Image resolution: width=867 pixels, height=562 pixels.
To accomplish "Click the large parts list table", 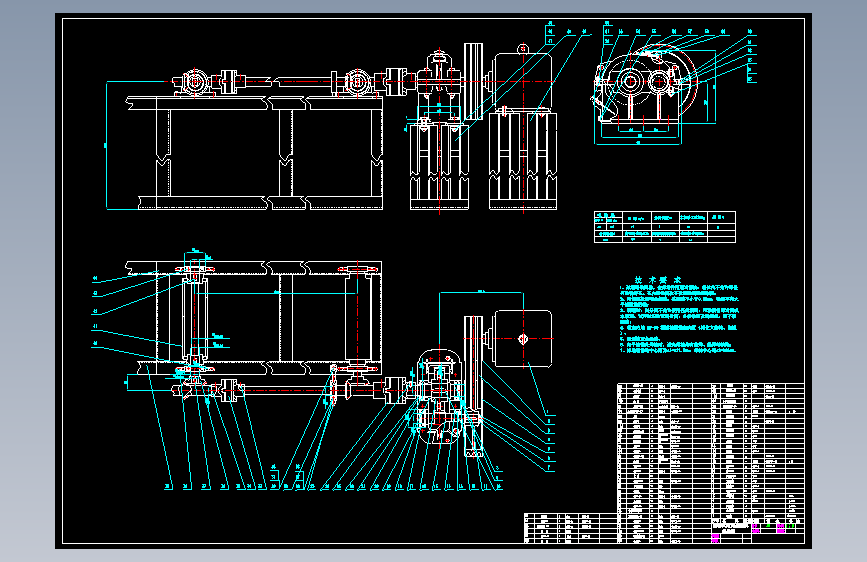I will click(711, 463).
